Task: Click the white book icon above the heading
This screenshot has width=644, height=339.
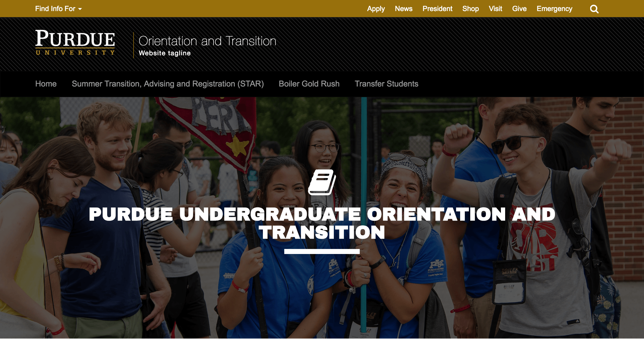Action: [322, 182]
